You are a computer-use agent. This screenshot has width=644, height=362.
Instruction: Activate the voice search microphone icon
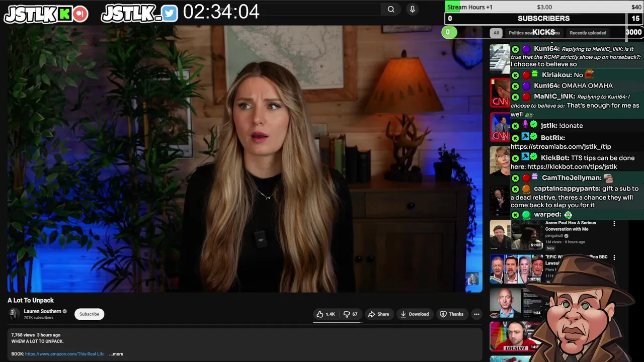(413, 9)
